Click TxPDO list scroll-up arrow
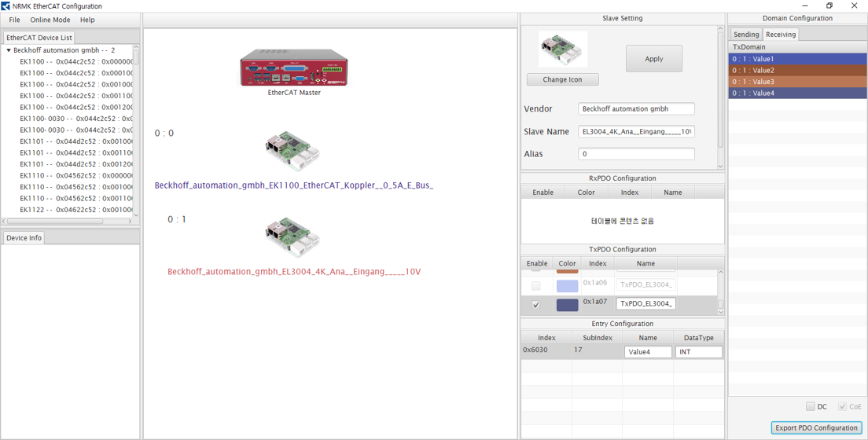868x440 pixels. pos(720,273)
